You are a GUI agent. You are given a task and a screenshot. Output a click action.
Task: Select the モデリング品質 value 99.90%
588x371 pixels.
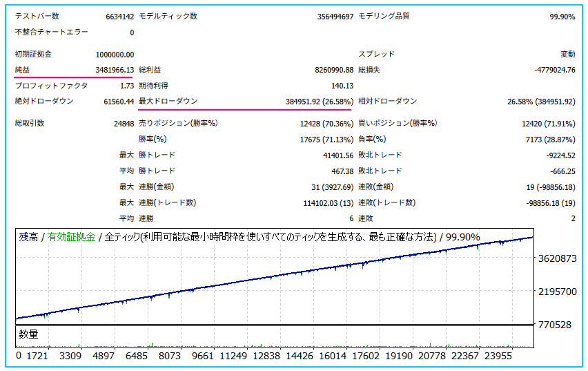[x=562, y=17]
